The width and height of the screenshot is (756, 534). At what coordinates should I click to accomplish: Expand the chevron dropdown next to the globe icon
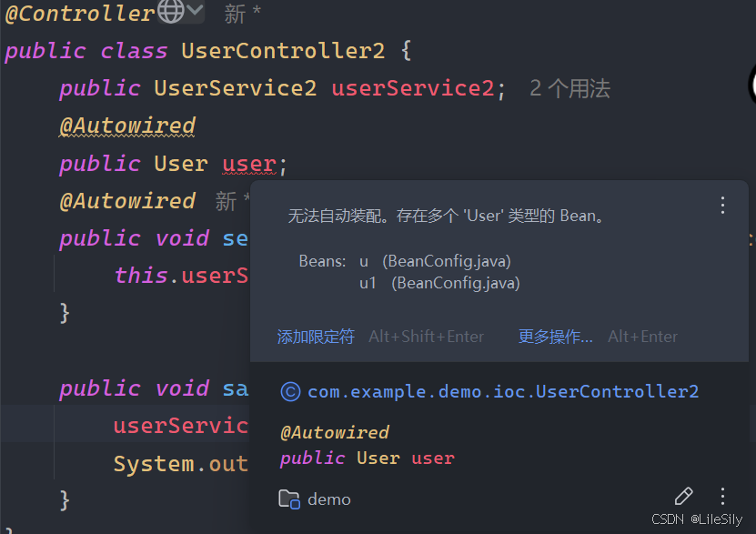[x=197, y=12]
